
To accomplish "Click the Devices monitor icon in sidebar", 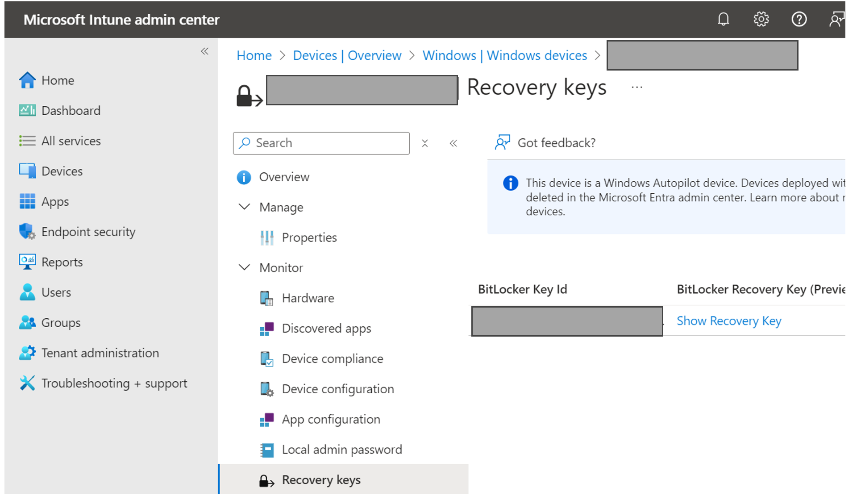I will tap(27, 171).
